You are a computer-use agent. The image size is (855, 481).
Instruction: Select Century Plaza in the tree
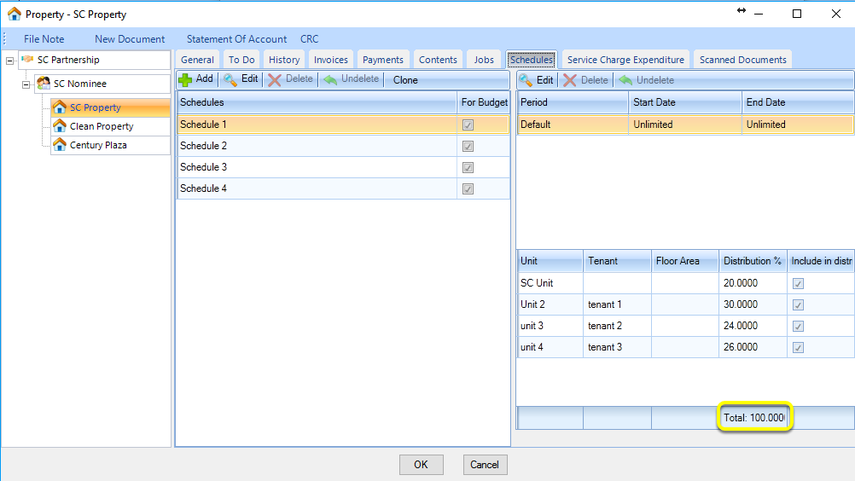[111, 145]
